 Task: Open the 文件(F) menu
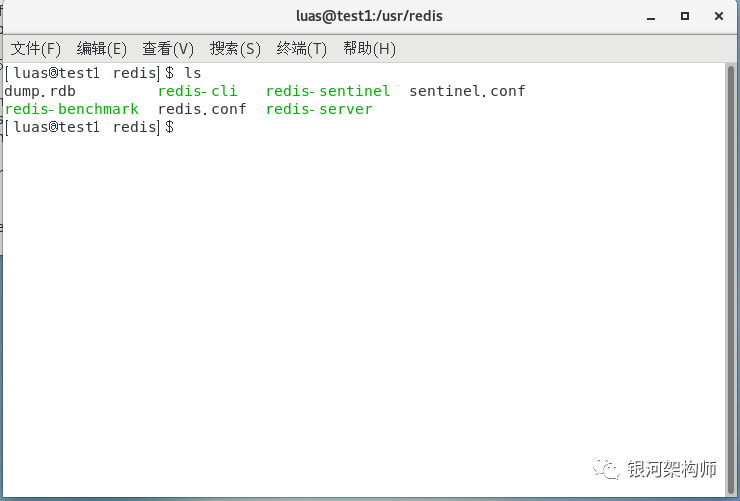pos(35,49)
